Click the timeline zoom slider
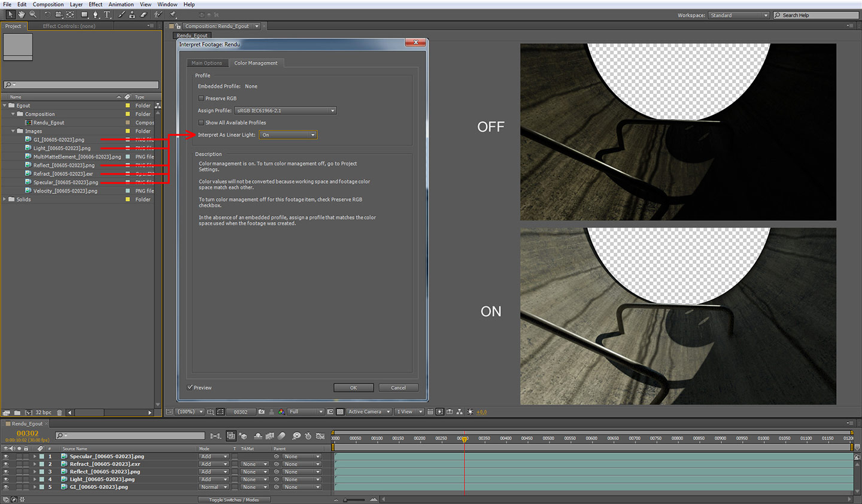The width and height of the screenshot is (862, 504). pyautogui.click(x=353, y=500)
